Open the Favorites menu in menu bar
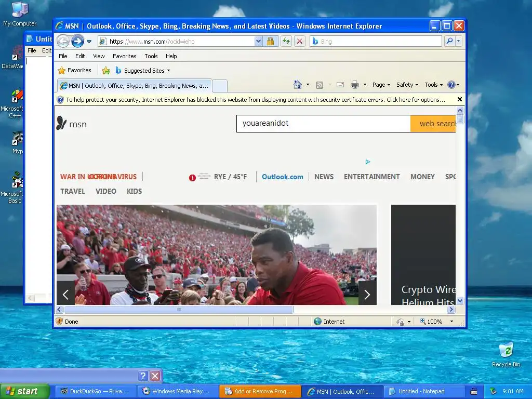Image resolution: width=532 pixels, height=399 pixels. pos(125,56)
